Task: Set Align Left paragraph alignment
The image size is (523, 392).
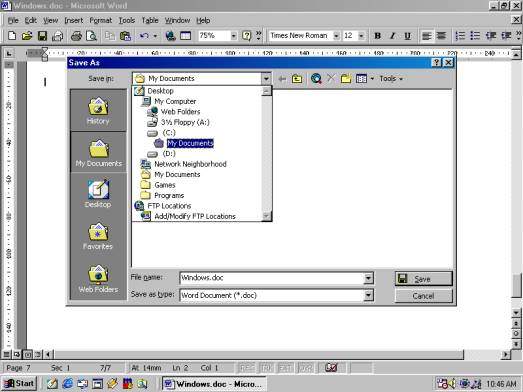Action: (426, 35)
